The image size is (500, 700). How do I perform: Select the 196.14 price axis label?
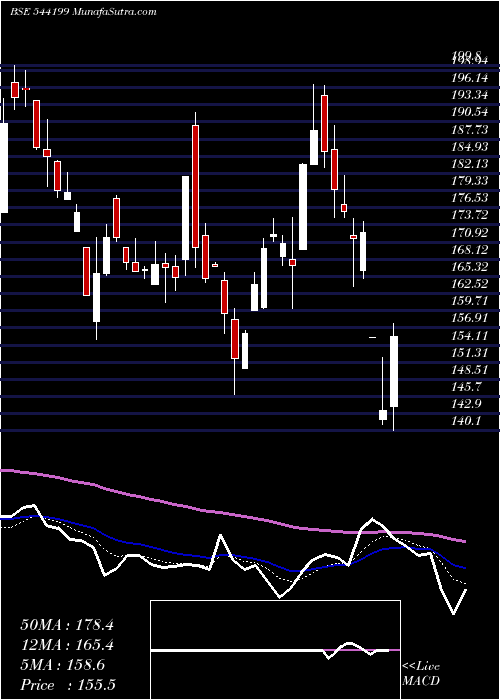click(471, 78)
